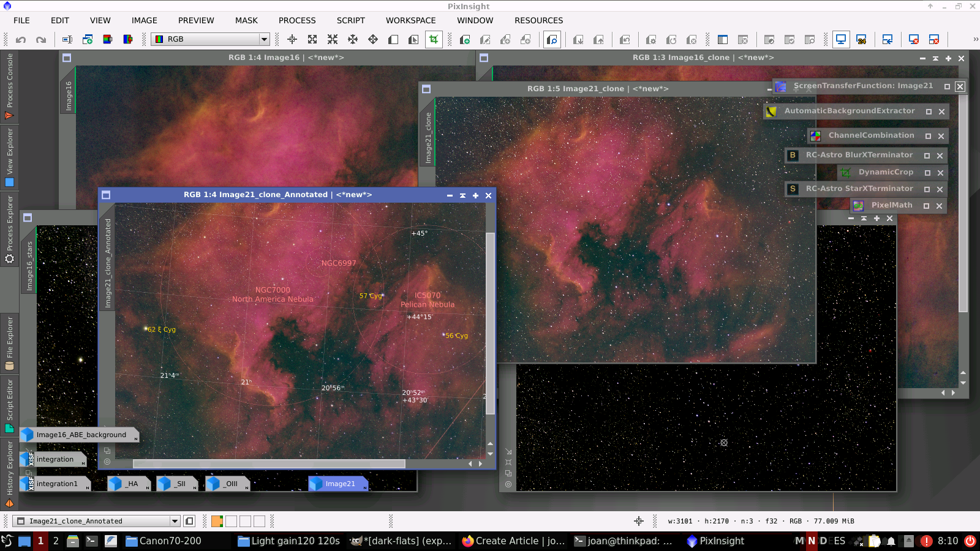Click the Redo arrow in toolbar
The image size is (980, 551).
pyautogui.click(x=41, y=40)
